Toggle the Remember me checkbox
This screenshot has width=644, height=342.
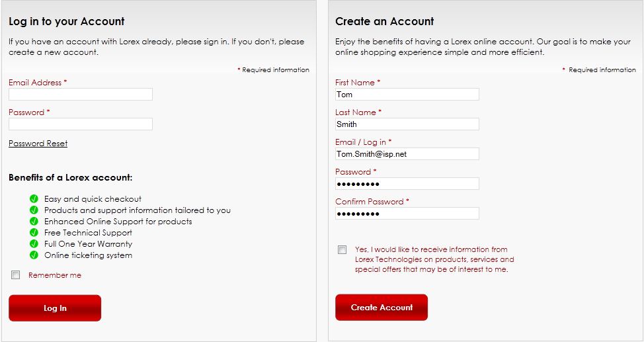click(x=16, y=275)
